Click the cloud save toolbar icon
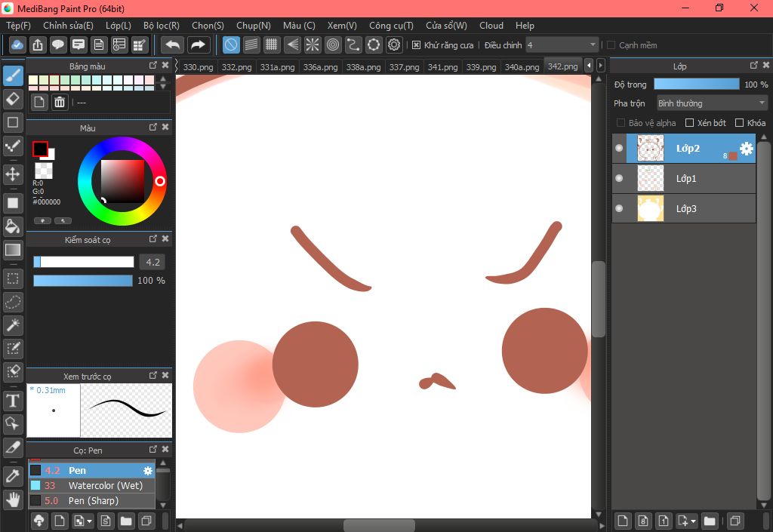Image resolution: width=773 pixels, height=532 pixels. pyautogui.click(x=17, y=45)
